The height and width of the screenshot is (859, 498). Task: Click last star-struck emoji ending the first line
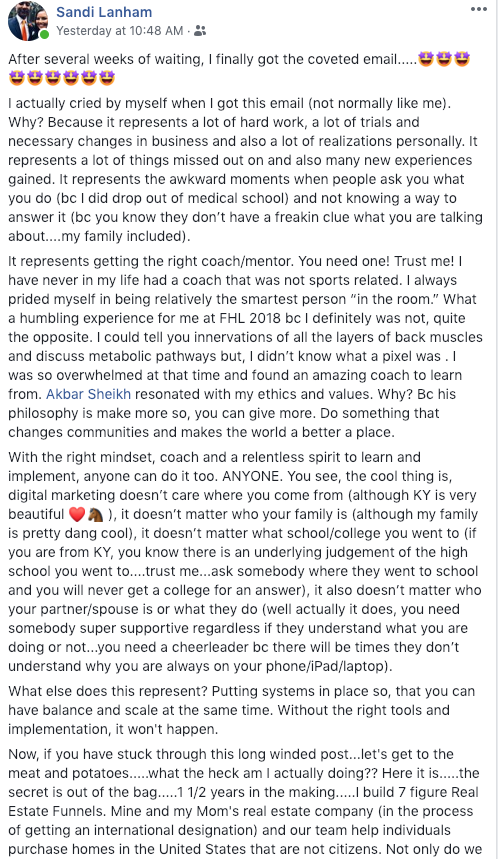point(462,59)
